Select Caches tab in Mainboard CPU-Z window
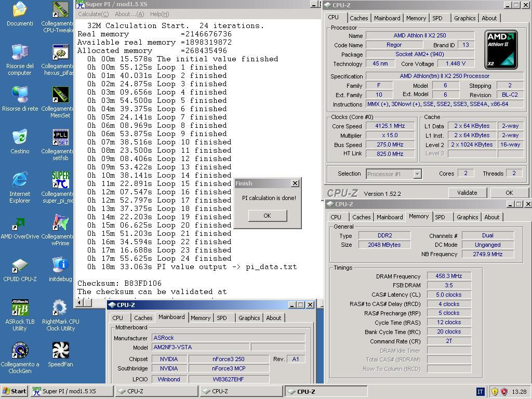The image size is (532, 399). click(x=143, y=318)
